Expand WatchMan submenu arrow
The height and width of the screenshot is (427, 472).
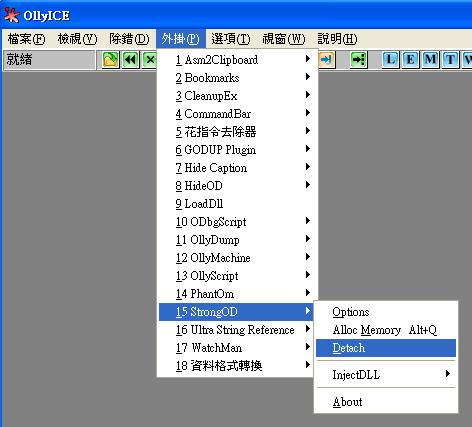click(x=308, y=347)
